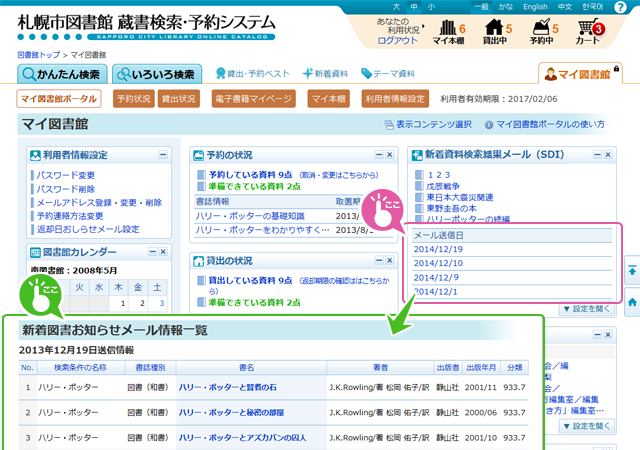Click the 貸出状況 button
The image size is (640, 450).
pos(179,99)
